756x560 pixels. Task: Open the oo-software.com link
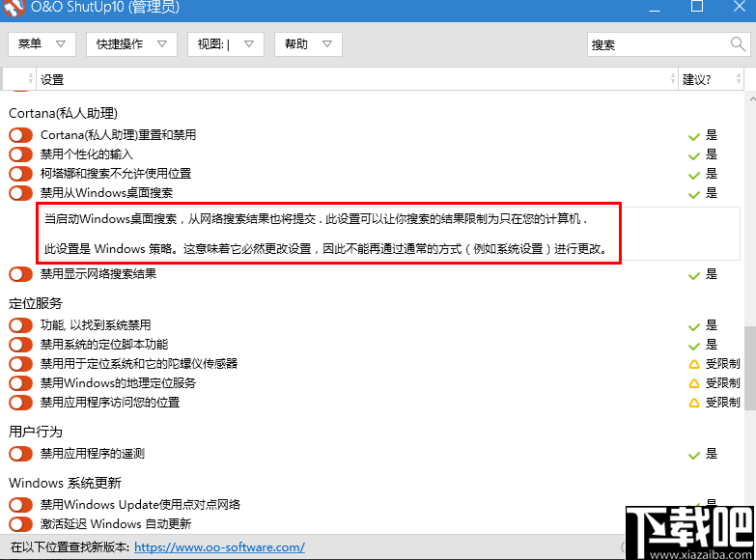(219, 547)
